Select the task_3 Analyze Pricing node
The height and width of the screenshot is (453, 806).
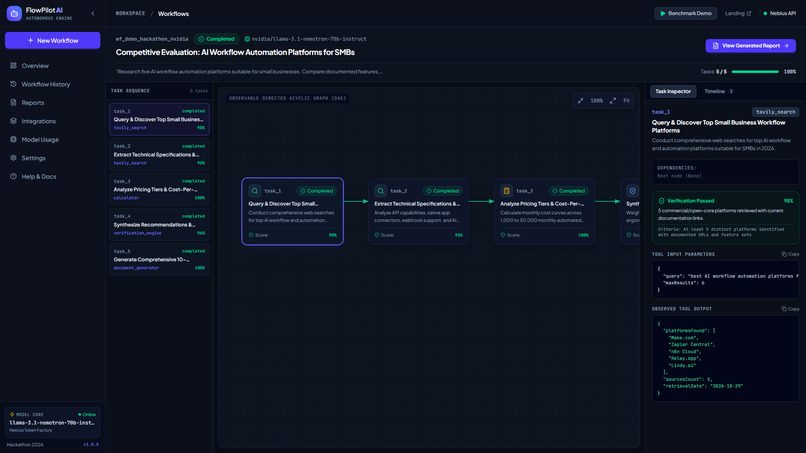point(544,211)
